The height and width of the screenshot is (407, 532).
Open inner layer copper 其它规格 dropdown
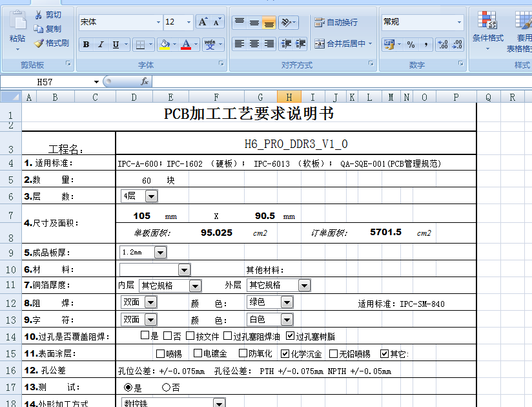point(196,286)
